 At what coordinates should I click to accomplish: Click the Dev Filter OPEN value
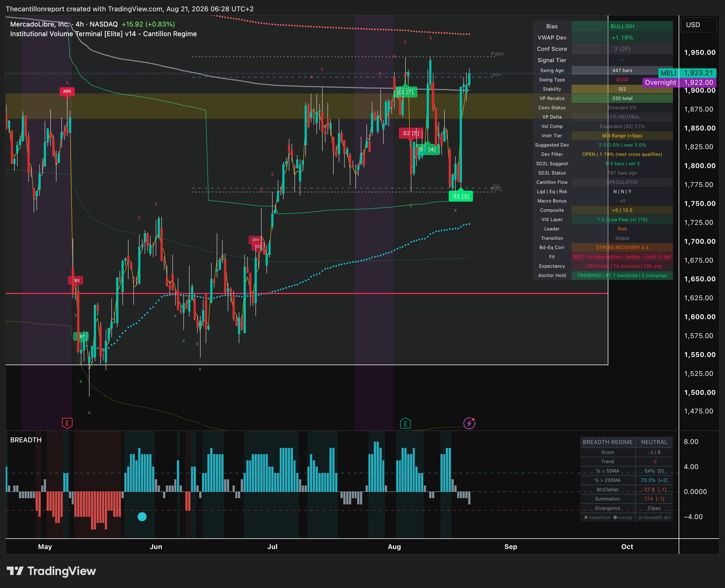click(622, 154)
